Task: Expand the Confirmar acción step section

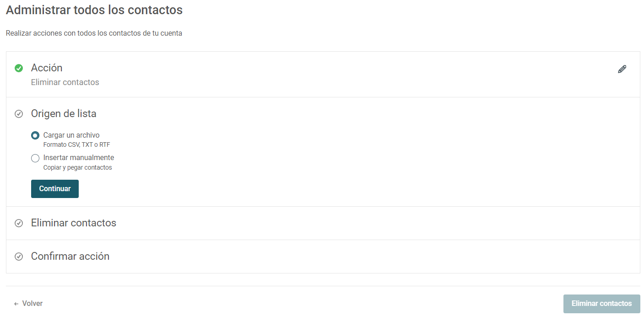Action: coord(323,257)
